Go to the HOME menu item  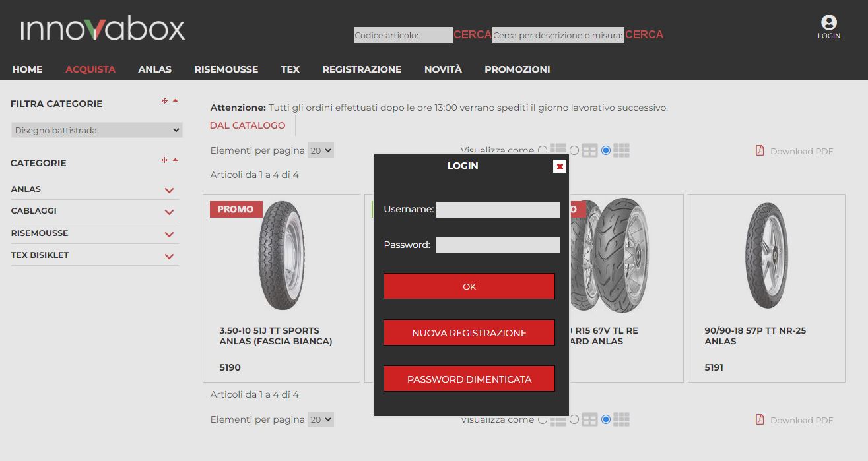pyautogui.click(x=27, y=69)
